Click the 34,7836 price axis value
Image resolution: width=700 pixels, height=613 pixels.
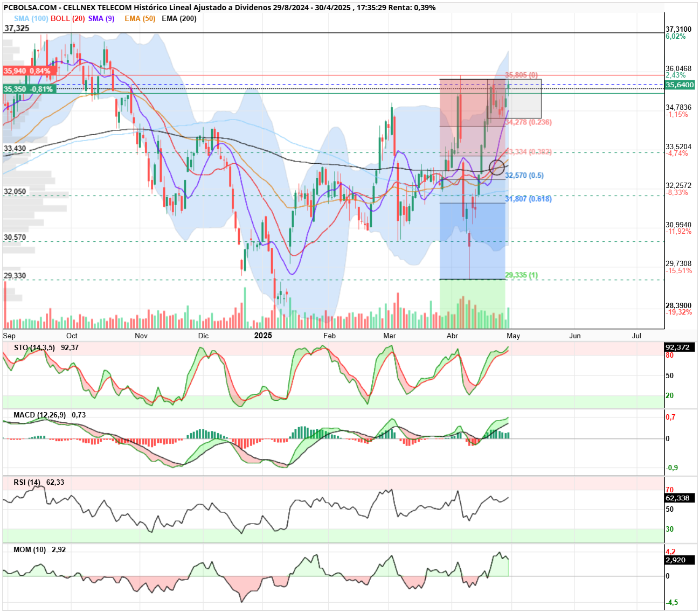(x=678, y=107)
